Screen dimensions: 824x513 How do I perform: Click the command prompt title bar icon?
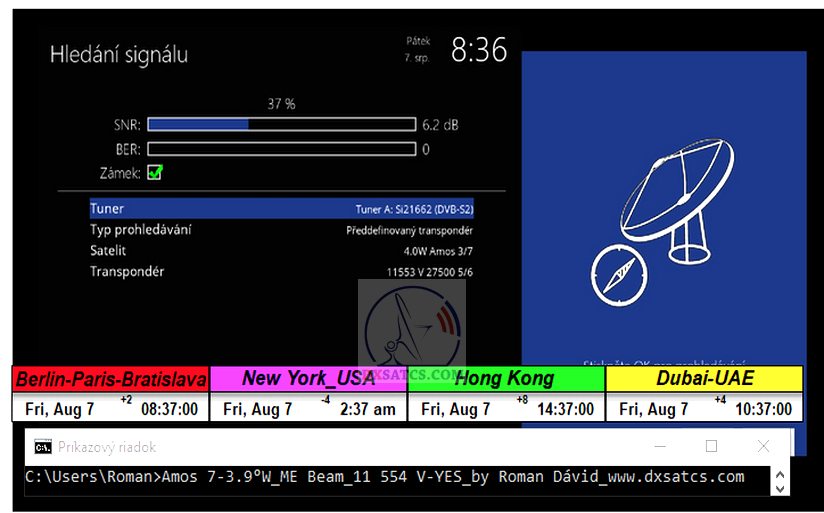pos(43,447)
